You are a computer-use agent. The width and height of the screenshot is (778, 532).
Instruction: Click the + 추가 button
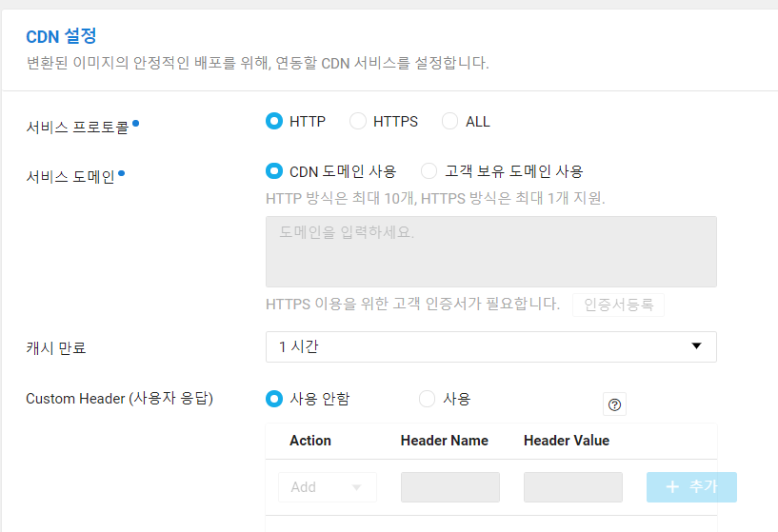point(691,487)
